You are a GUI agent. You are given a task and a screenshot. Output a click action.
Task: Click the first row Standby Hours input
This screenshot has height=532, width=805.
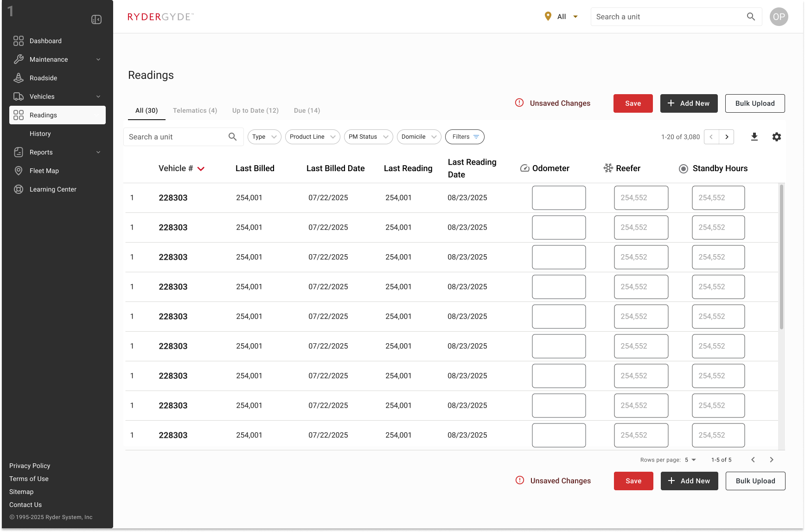tap(718, 198)
